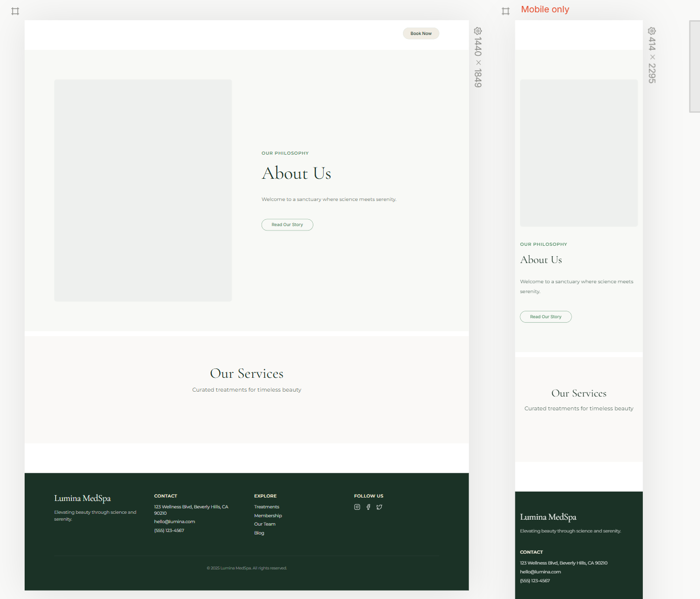Select the About Us heading on desktop
This screenshot has height=599, width=700.
coord(296,173)
